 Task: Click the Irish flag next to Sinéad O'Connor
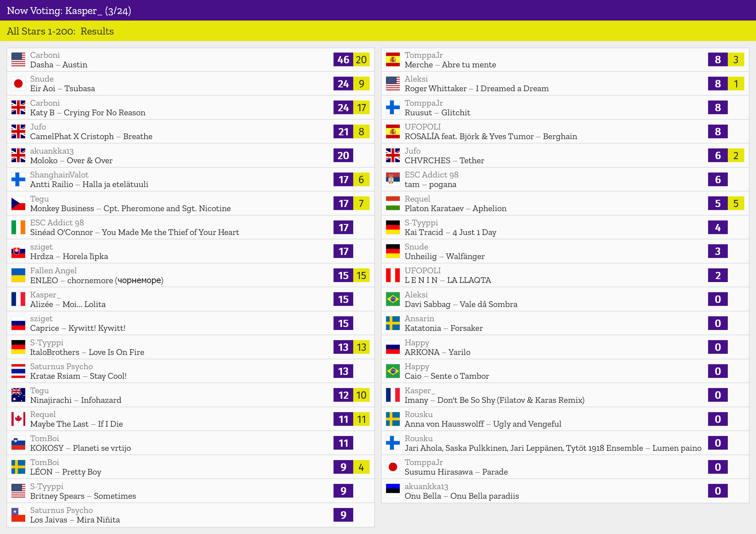point(18,227)
